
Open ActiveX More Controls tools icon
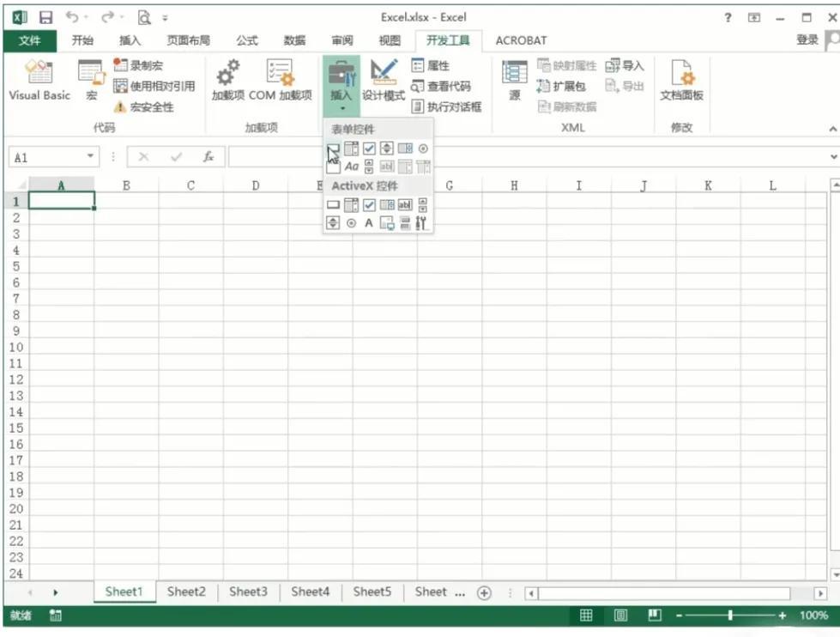point(421,223)
